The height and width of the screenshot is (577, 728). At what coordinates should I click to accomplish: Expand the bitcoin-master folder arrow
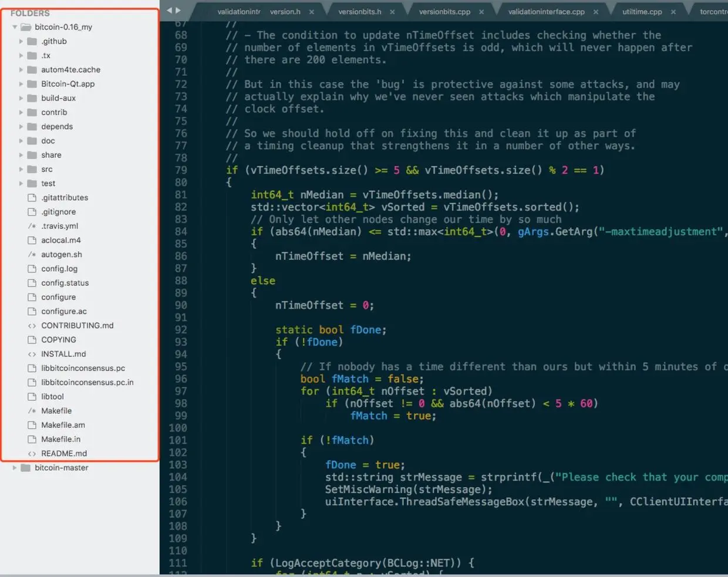[x=15, y=468]
